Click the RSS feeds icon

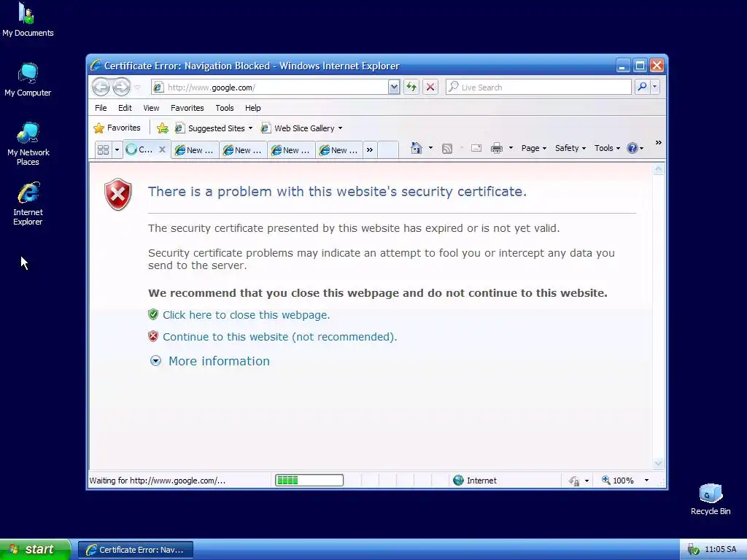coord(447,149)
